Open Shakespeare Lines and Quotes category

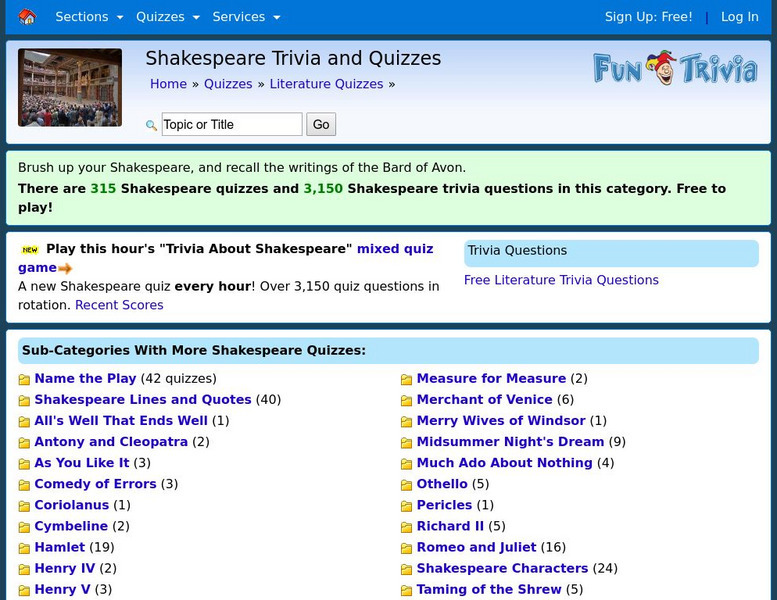click(x=143, y=399)
